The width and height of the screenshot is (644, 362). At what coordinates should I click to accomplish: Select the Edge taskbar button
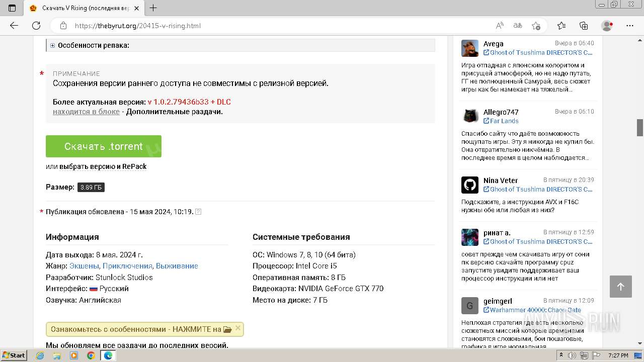[108, 355]
